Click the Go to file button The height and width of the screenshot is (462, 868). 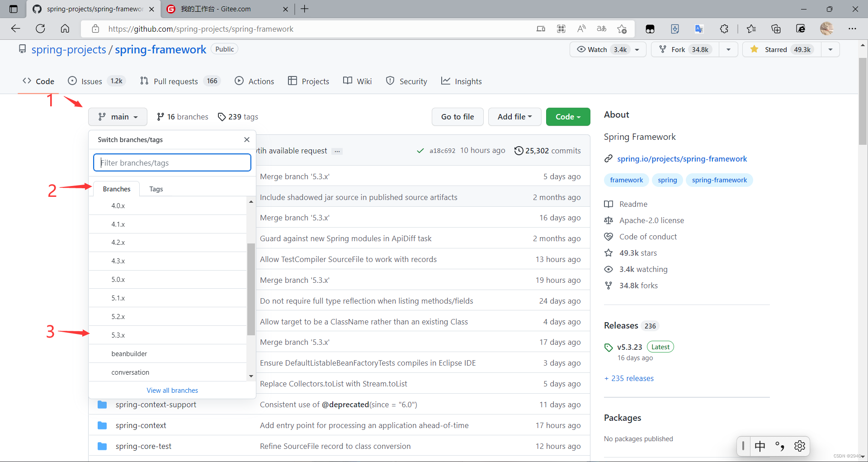[458, 117]
